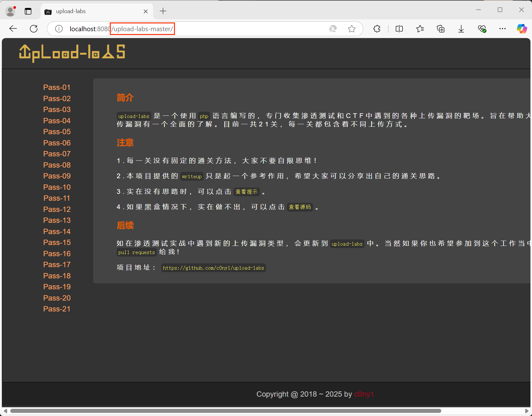Screen dimensions: 532x416
Task: Reload the current page
Action: click(x=34, y=28)
